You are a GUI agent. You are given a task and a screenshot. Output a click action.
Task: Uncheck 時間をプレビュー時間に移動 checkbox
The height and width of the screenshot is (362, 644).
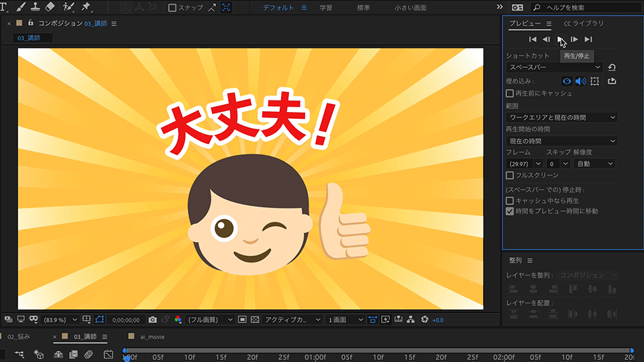coord(510,211)
